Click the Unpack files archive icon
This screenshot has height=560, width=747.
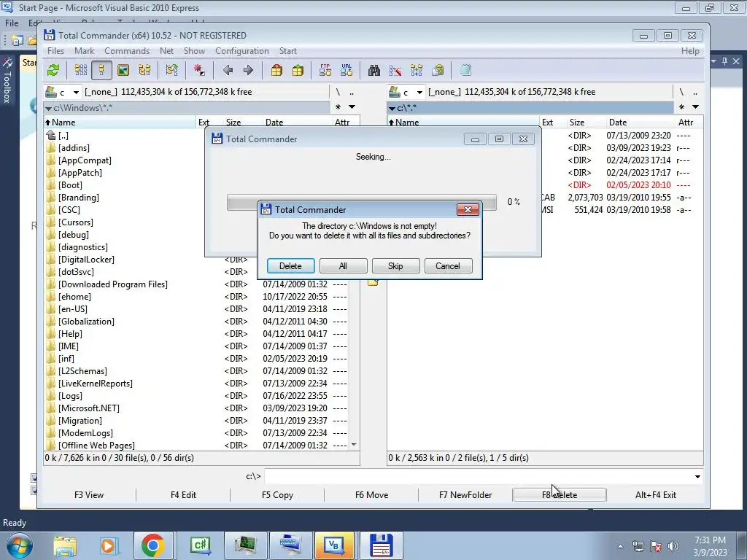coord(298,71)
